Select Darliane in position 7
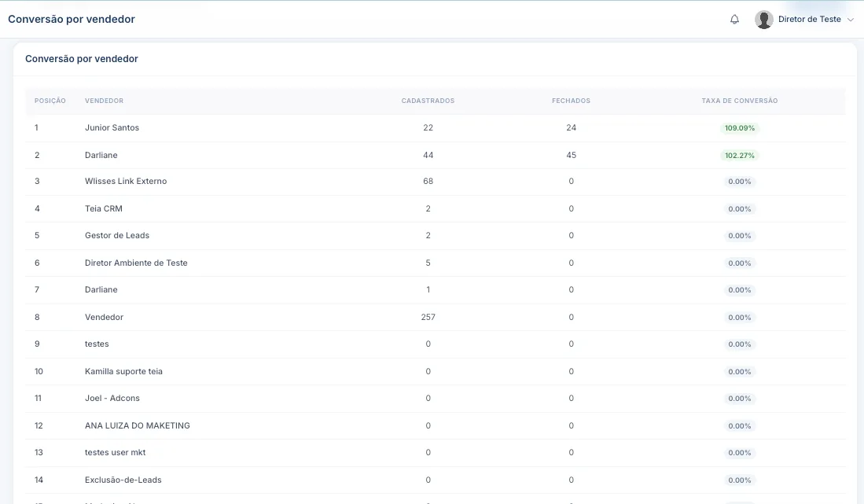This screenshot has height=504, width=864. pyautogui.click(x=101, y=289)
